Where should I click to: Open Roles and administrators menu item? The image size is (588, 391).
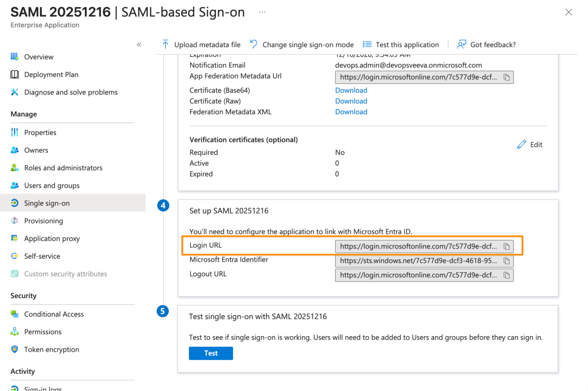pos(63,168)
